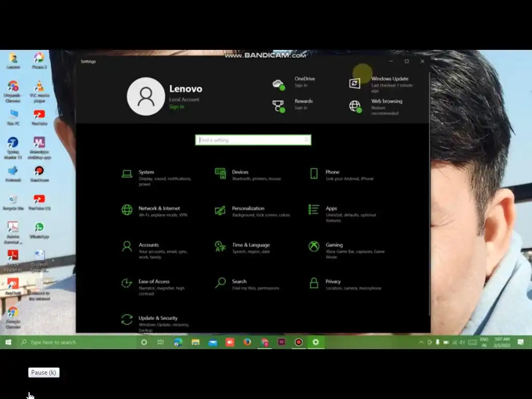
Task: Open Devices settings category
Action: (249, 175)
